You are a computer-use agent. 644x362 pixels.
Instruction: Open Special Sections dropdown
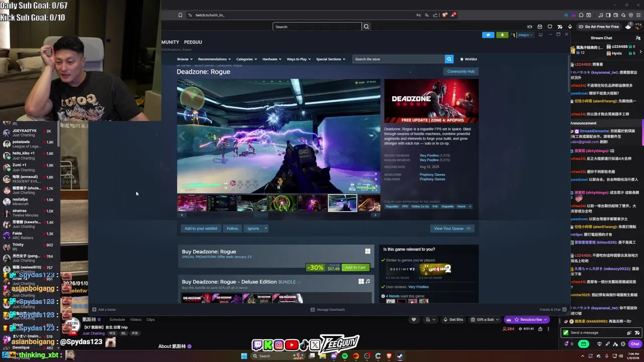coord(331,59)
